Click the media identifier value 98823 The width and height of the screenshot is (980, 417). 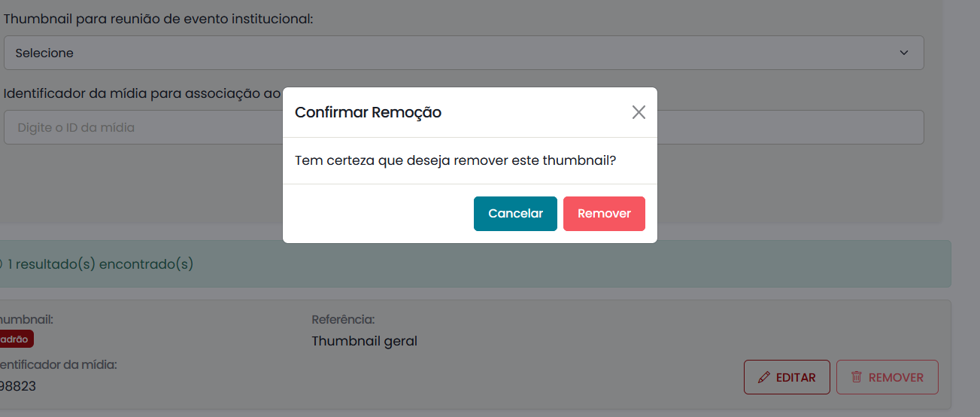tap(18, 386)
